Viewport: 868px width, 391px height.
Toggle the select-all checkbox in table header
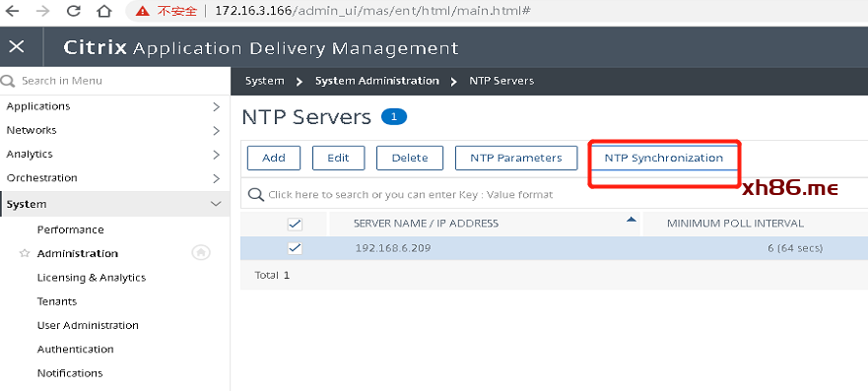pyautogui.click(x=295, y=224)
